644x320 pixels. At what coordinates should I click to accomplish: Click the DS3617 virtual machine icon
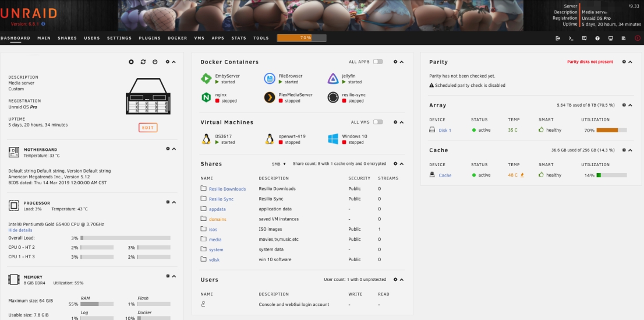tap(206, 139)
